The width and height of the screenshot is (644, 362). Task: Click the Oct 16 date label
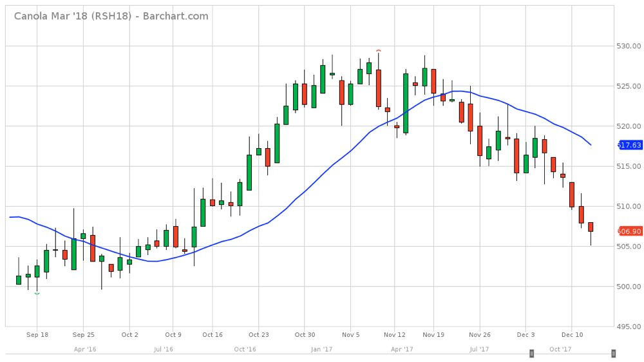click(x=213, y=335)
